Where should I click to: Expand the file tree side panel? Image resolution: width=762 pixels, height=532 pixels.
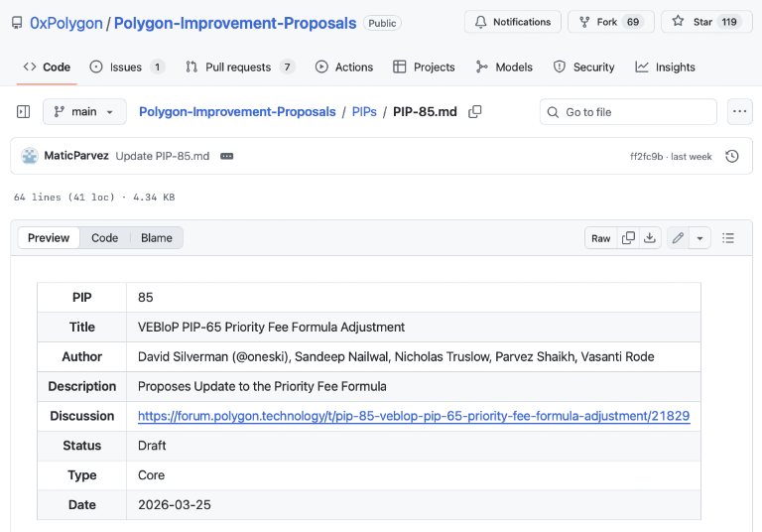[x=24, y=112]
